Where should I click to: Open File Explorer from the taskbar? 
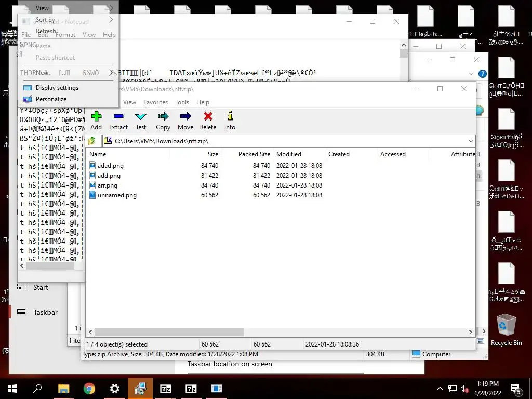(63, 389)
